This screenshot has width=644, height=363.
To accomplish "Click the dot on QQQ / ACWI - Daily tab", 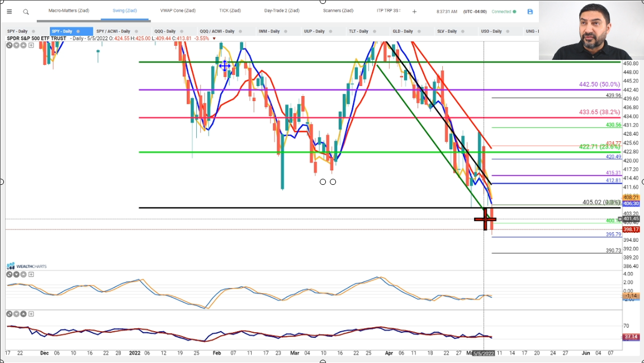I will click(x=240, y=31).
